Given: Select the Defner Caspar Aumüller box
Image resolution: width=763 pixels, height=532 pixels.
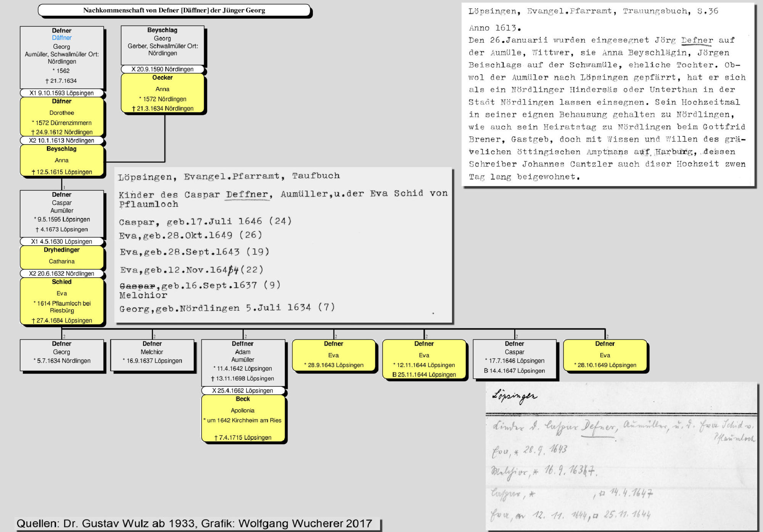Looking at the screenshot, I should pyautogui.click(x=62, y=214).
